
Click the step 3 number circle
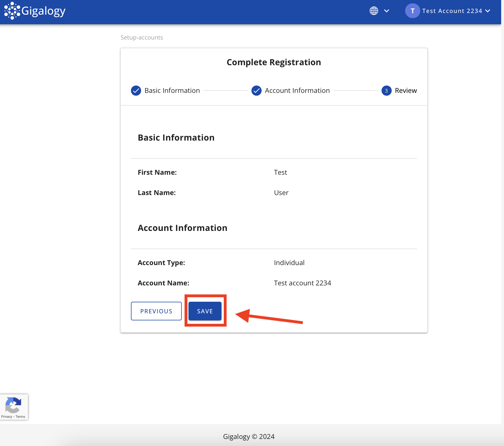point(386,91)
